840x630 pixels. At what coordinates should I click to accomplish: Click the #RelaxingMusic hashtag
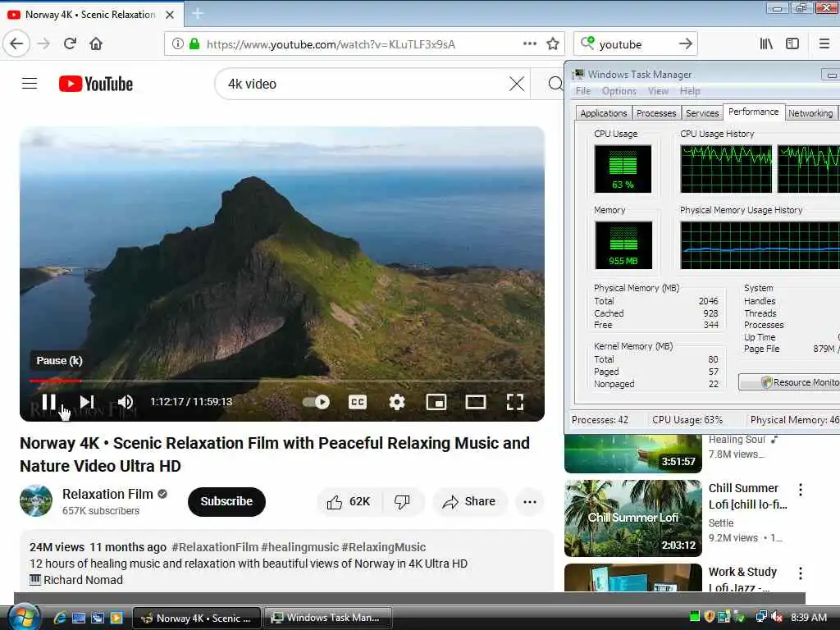(x=384, y=547)
